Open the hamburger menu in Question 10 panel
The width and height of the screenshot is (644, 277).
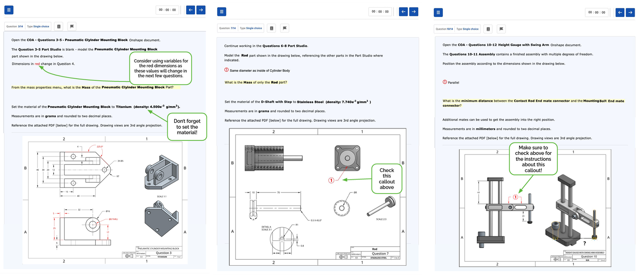click(x=438, y=12)
